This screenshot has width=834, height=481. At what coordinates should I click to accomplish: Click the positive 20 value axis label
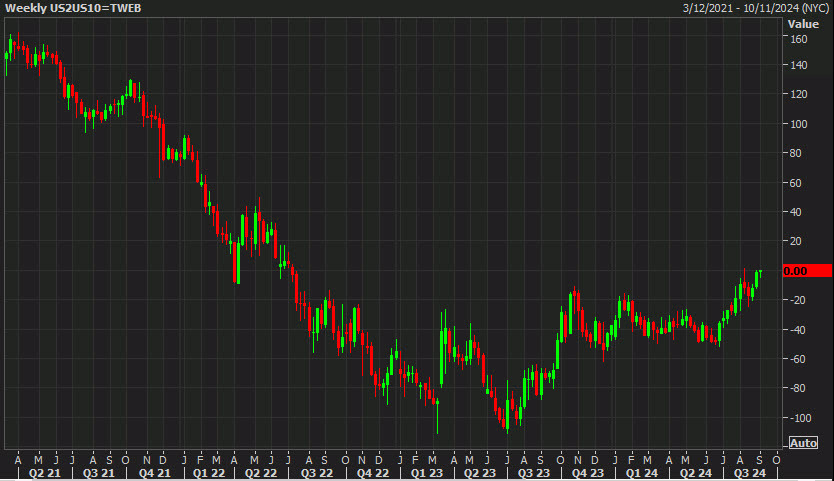(796, 241)
